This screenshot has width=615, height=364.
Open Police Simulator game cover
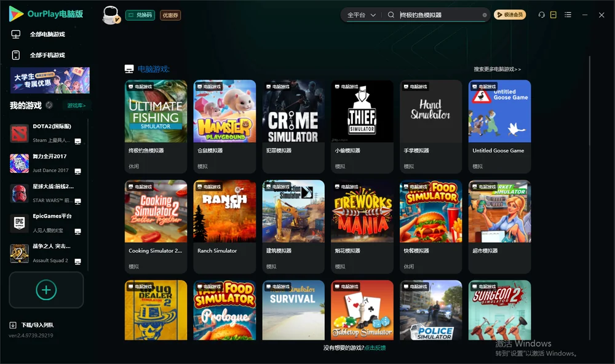[430, 311]
